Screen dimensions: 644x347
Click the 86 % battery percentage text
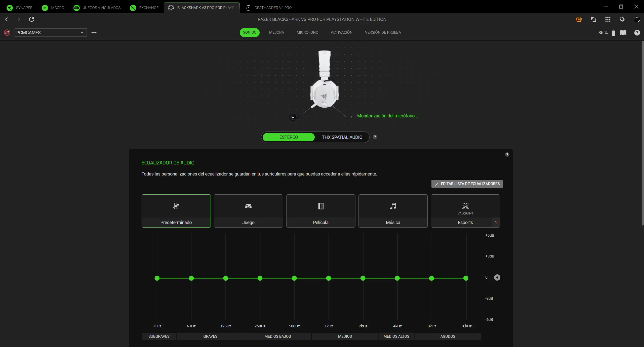pos(603,33)
